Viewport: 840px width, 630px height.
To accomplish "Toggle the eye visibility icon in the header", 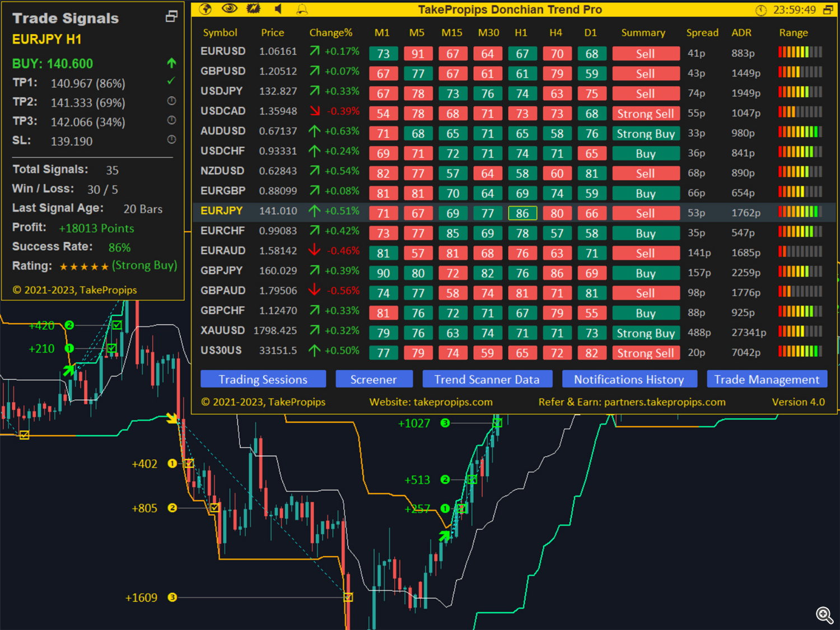I will (230, 9).
